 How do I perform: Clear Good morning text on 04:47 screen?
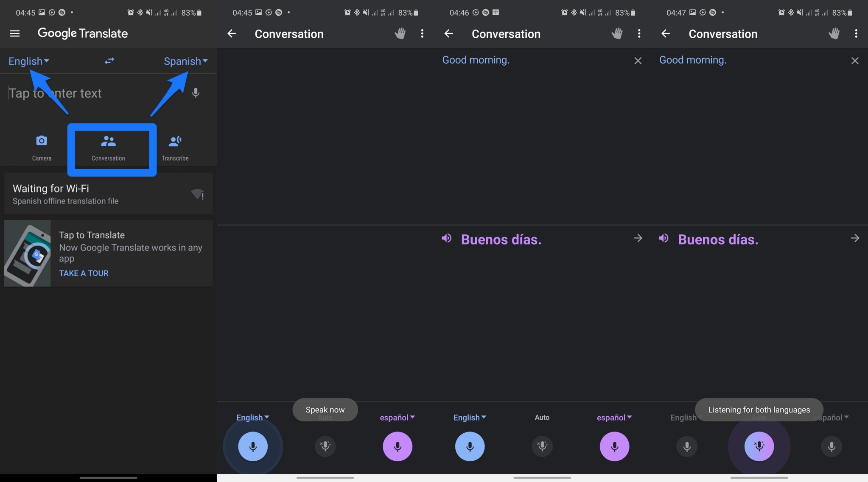click(855, 61)
